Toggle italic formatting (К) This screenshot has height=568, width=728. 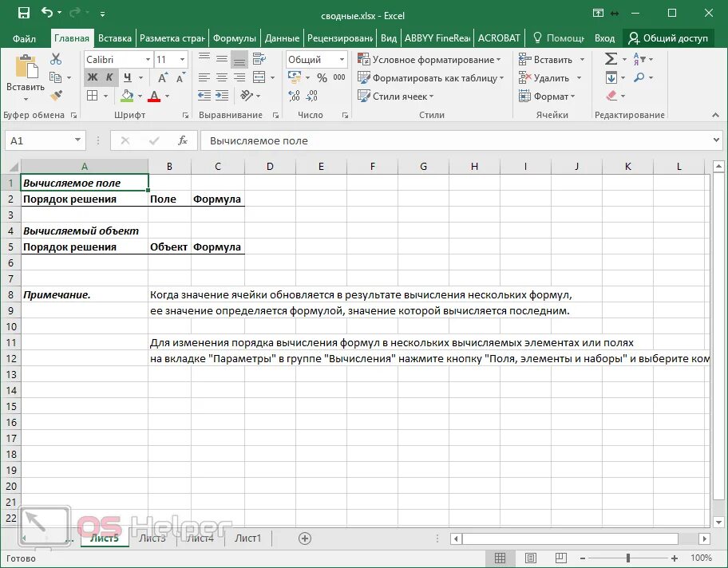coord(109,77)
